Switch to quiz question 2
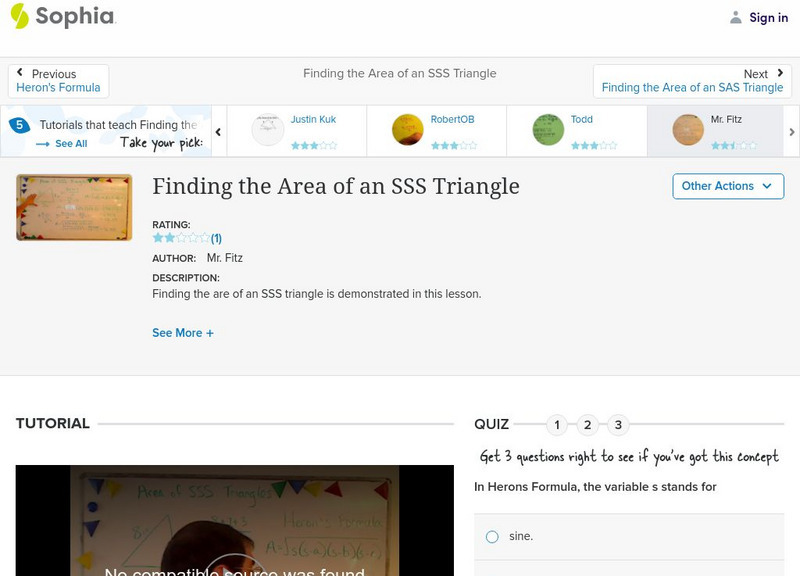The height and width of the screenshot is (576, 800). 587,424
